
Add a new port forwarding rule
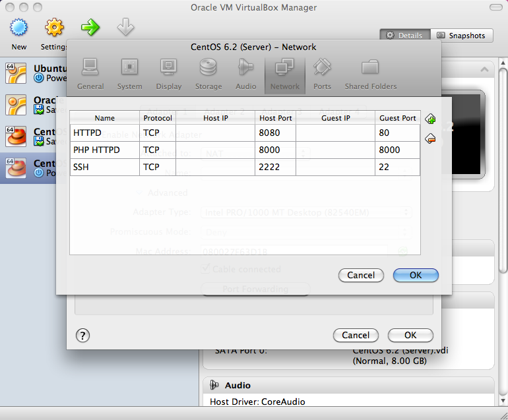coord(430,119)
